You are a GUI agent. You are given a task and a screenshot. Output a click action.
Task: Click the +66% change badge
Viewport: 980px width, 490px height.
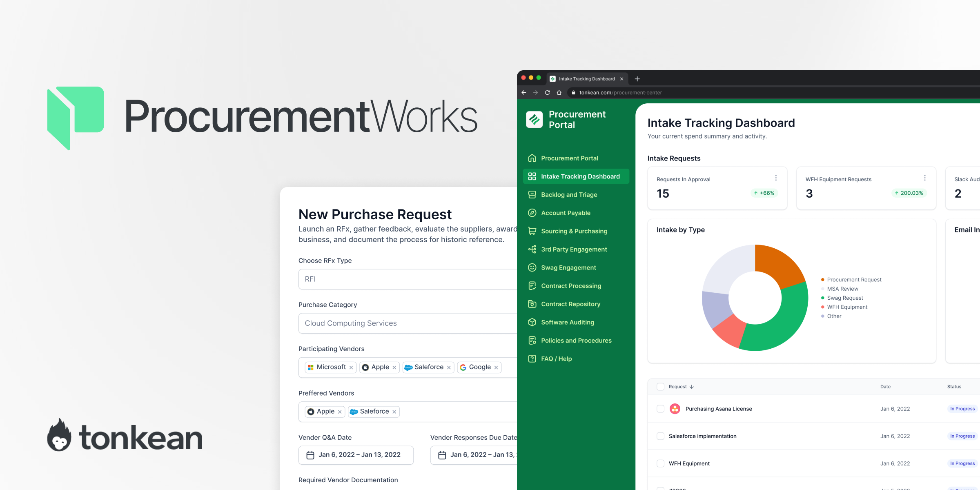coord(764,193)
